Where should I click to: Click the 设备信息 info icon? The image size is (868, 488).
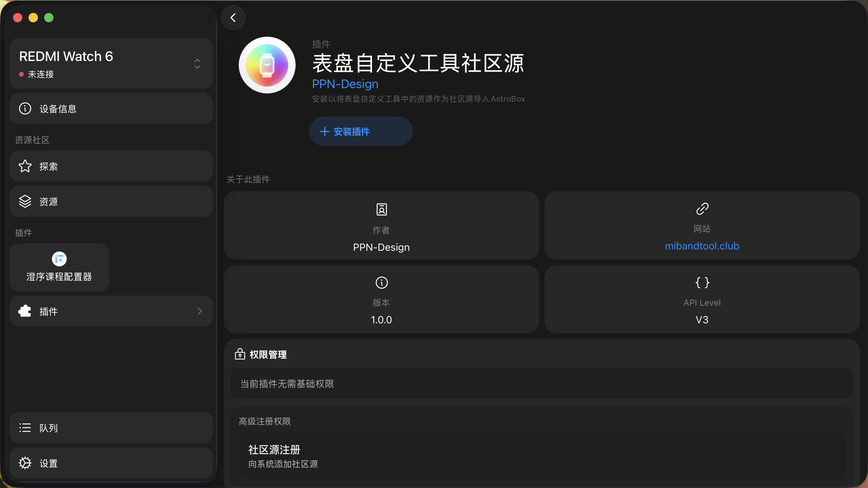(25, 108)
